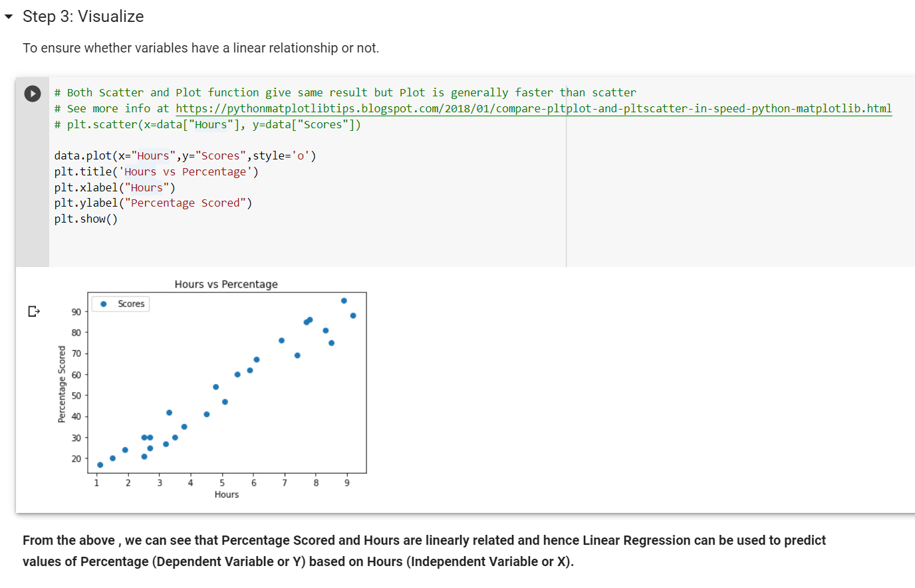The image size is (915, 588).
Task: Click the Step 3: Visualize heading
Action: coord(83,17)
